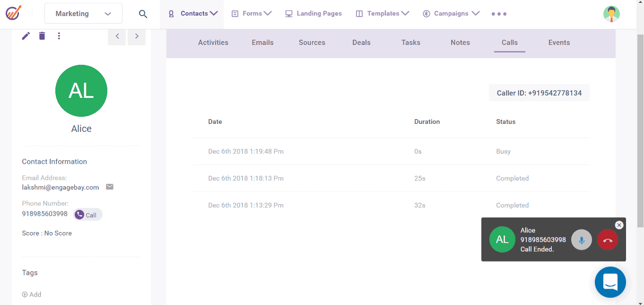Click the EngageBay logo
The width and height of the screenshot is (644, 305).
click(14, 13)
